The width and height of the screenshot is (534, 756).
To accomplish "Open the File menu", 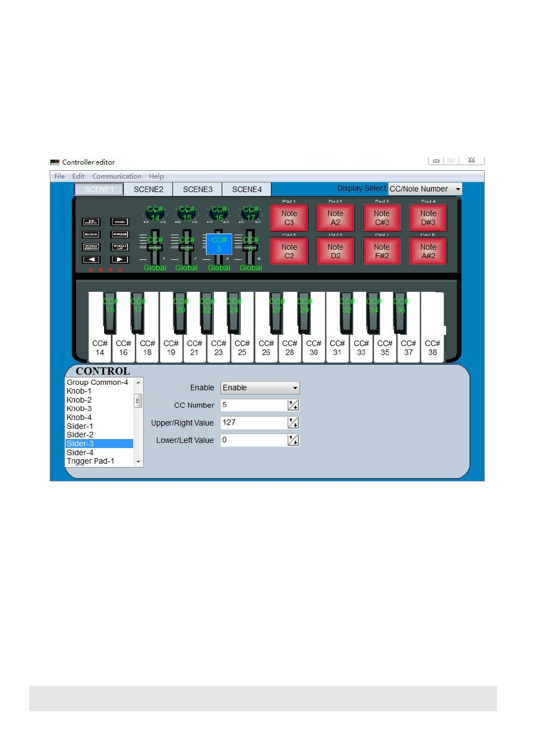I will [59, 176].
